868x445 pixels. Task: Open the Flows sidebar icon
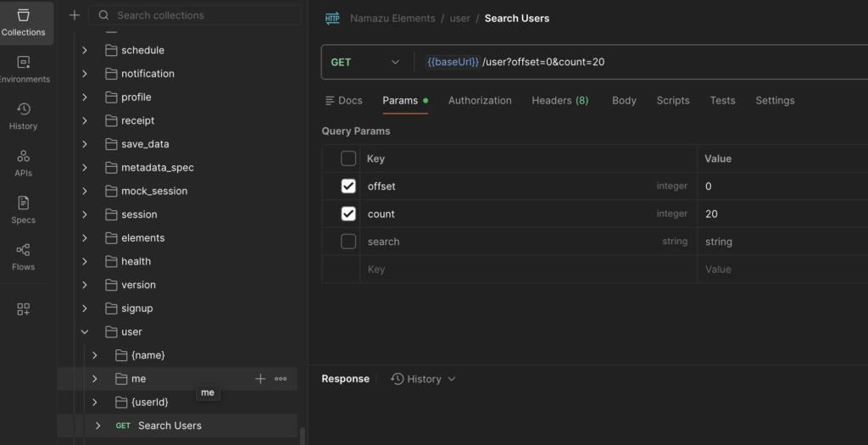pyautogui.click(x=23, y=257)
